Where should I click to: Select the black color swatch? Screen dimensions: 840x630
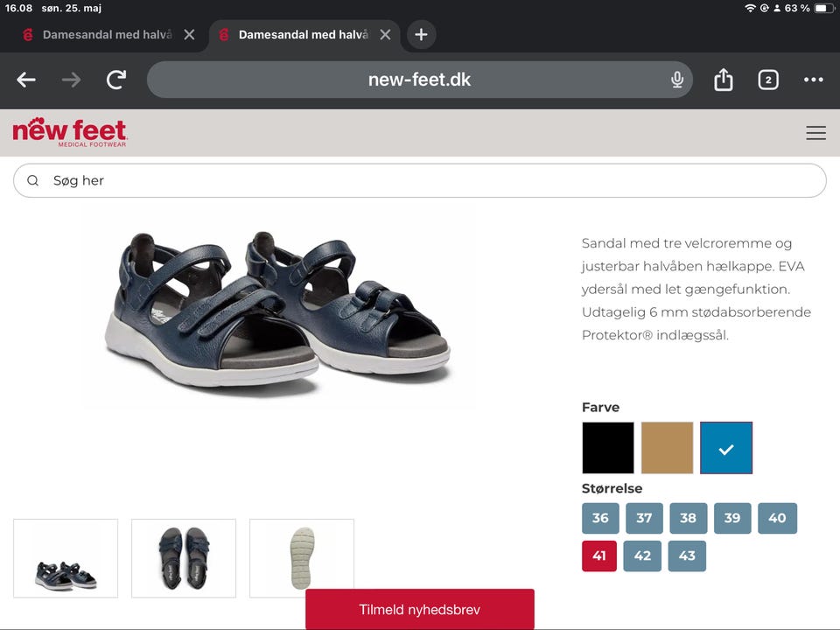608,448
